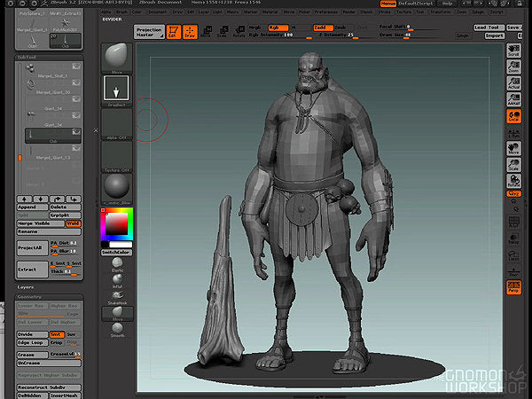Screen dimensions: 532x399
Task: Open the DragRect stroke selector
Action: (x=117, y=90)
